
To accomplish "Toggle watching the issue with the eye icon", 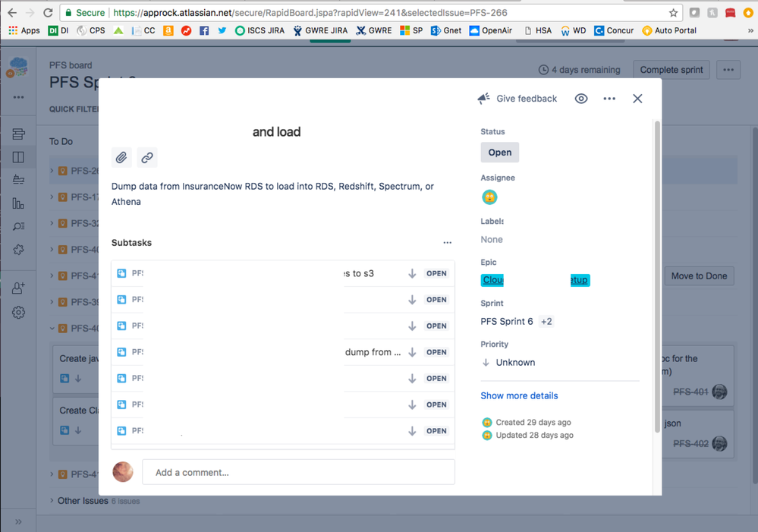I will pos(581,99).
